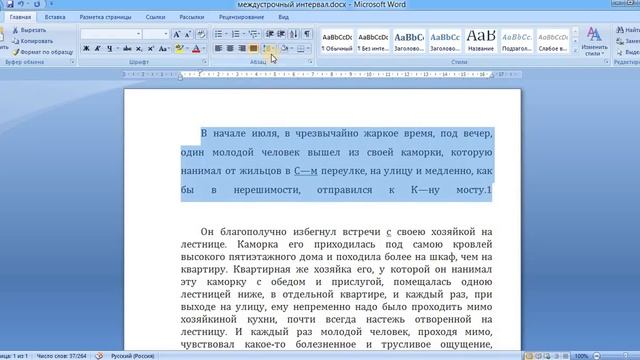The height and width of the screenshot is (360, 640).
Task: Toggle bold formatting (Ж)
Action: [86, 49]
